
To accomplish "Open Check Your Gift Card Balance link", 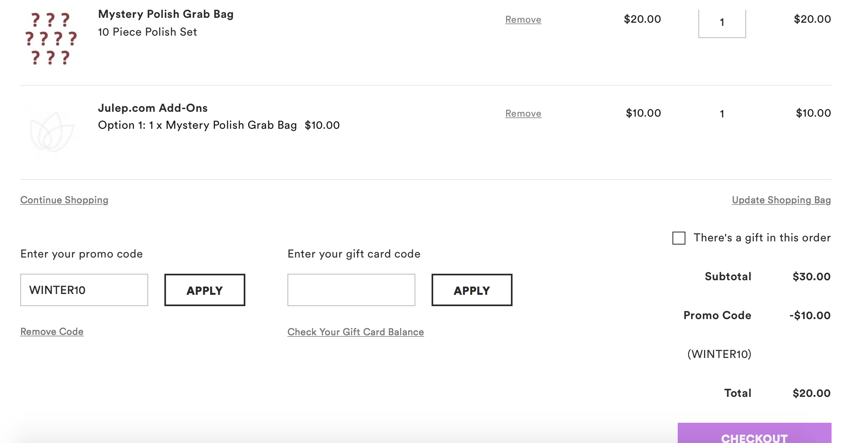I will coord(355,332).
